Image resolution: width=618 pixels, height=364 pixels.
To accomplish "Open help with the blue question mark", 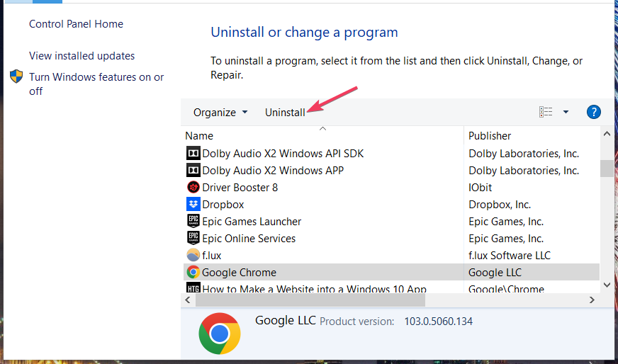I will click(x=594, y=112).
